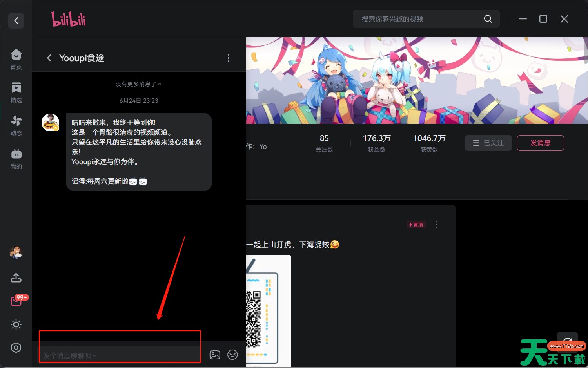
Task: Toggle the theme with the sun icon
Action: (16, 324)
